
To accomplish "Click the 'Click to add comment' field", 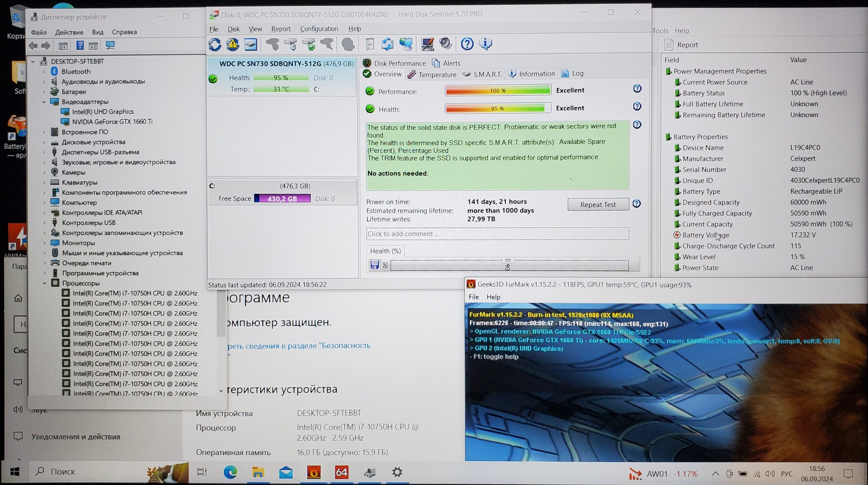I will tap(497, 234).
